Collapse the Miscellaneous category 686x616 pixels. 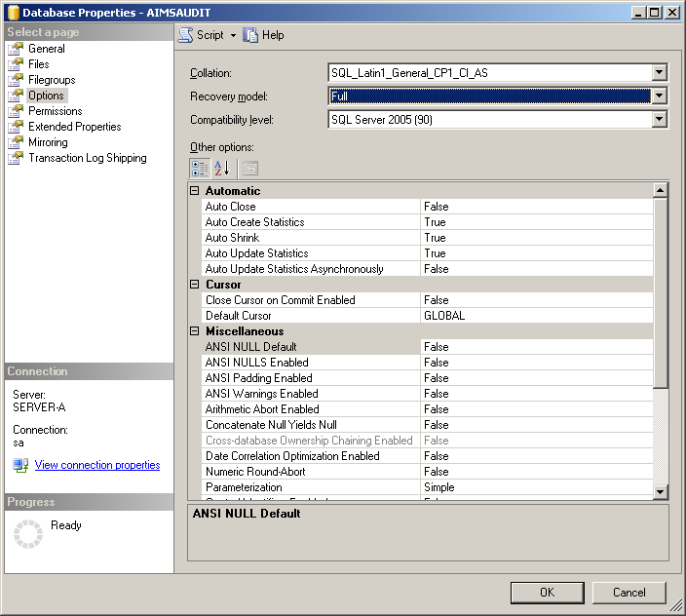click(195, 331)
